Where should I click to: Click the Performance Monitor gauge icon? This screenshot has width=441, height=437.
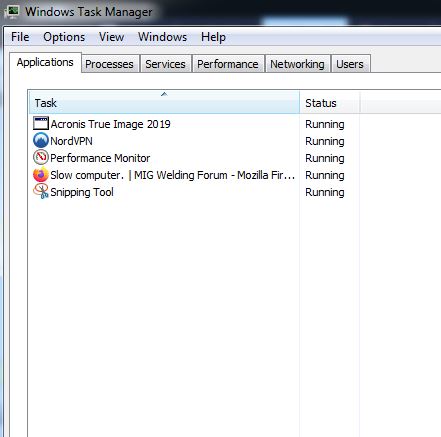click(x=41, y=157)
